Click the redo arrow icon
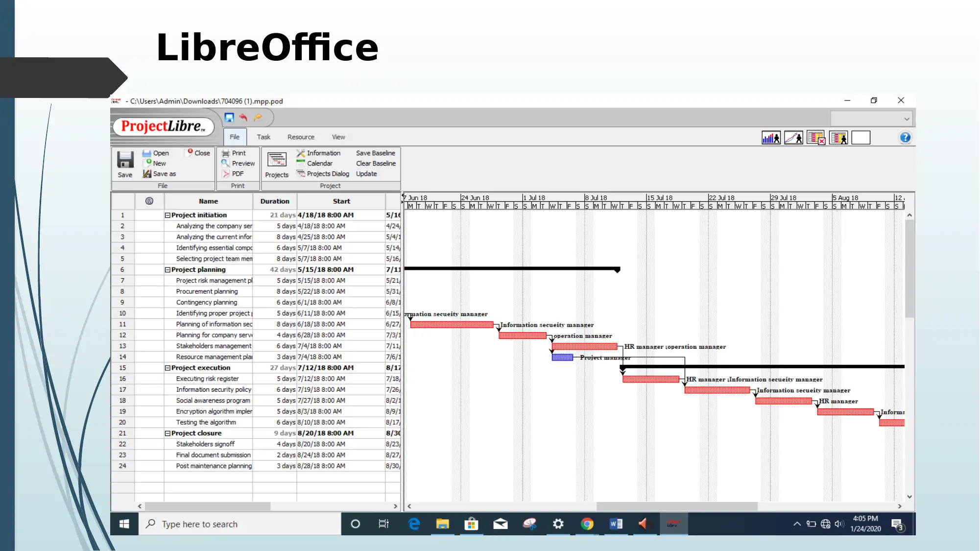This screenshot has width=980, height=551. pos(258,118)
